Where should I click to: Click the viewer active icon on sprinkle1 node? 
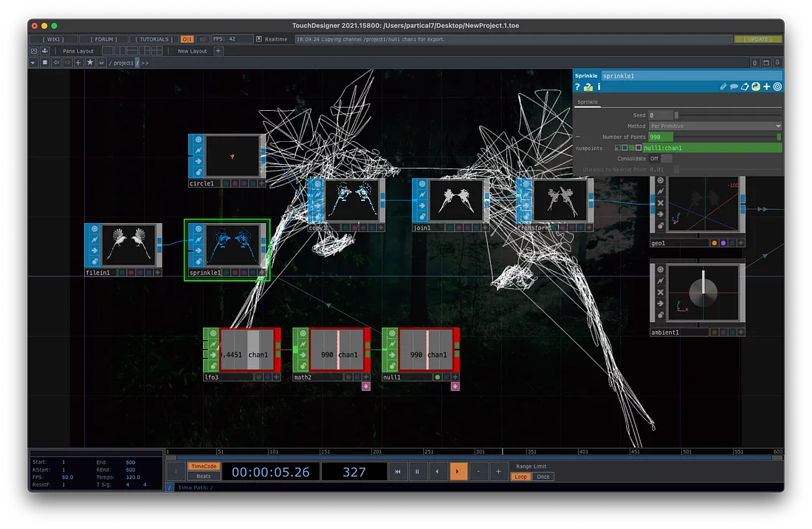pyautogui.click(x=198, y=229)
